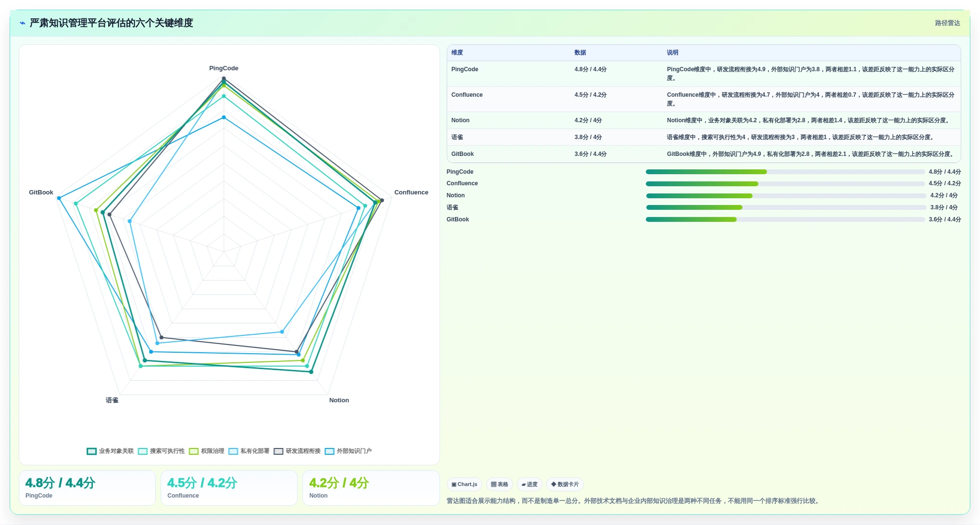Click the 语雀 label in progress list
The width and height of the screenshot is (980, 525).
(x=452, y=207)
